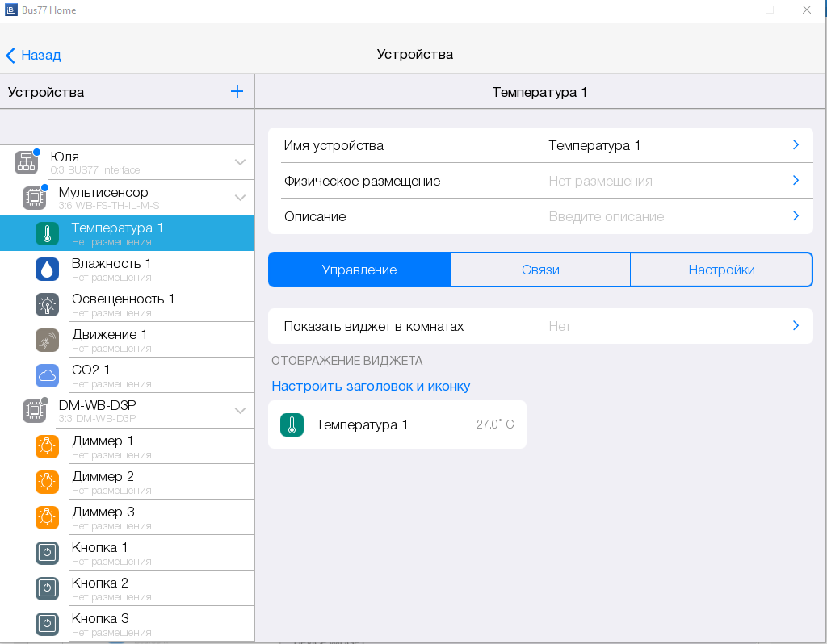Click the power button icon for Кнопка 1
Image resolution: width=827 pixels, height=644 pixels.
47,553
